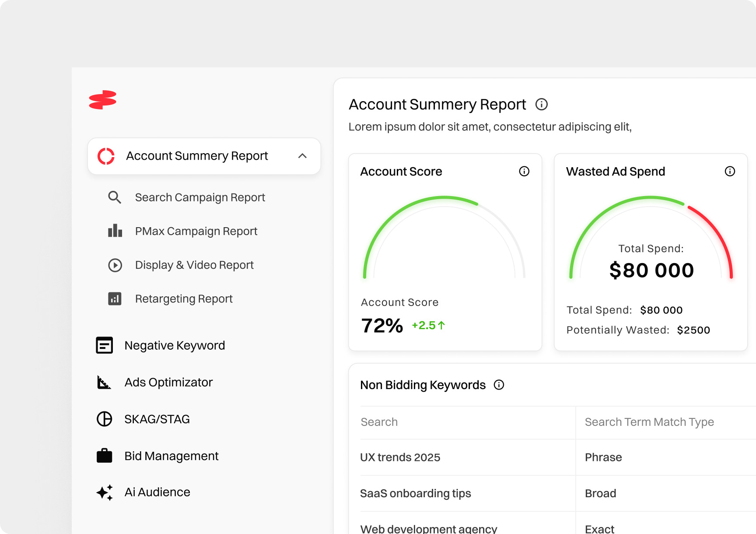756x534 pixels.
Task: Click the Ai Audience sparkle icon
Action: coord(105,492)
